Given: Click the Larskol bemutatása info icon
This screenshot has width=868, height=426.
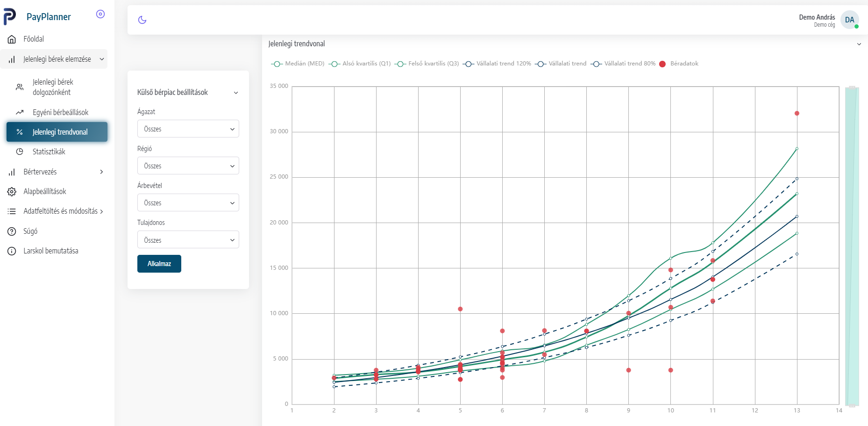Looking at the screenshot, I should pos(12,251).
